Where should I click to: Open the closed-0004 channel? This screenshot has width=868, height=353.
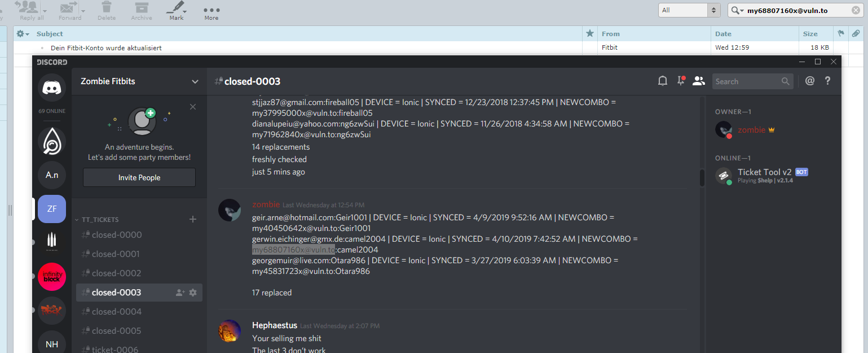[x=139, y=312]
